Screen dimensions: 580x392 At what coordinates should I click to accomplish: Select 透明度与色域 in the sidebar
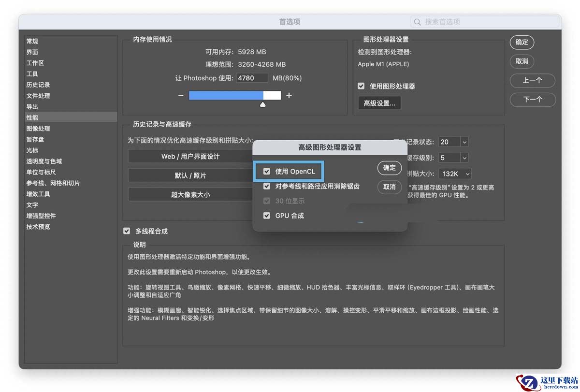click(44, 161)
